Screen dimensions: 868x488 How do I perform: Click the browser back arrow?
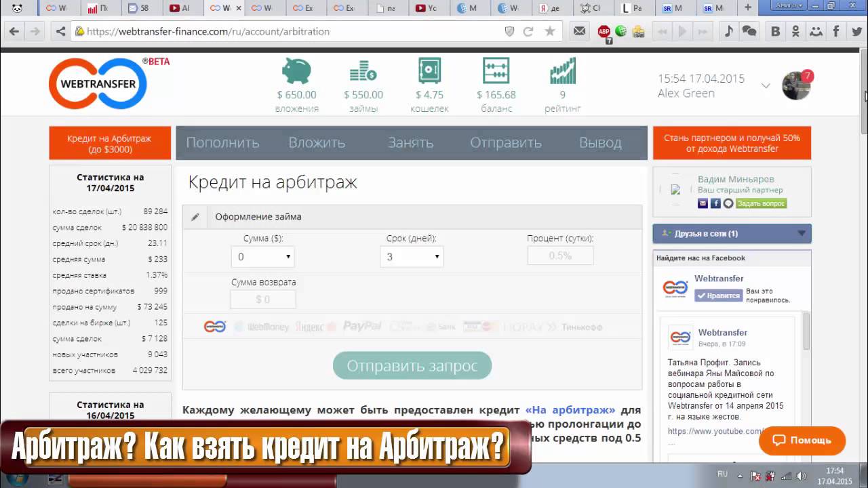click(14, 31)
